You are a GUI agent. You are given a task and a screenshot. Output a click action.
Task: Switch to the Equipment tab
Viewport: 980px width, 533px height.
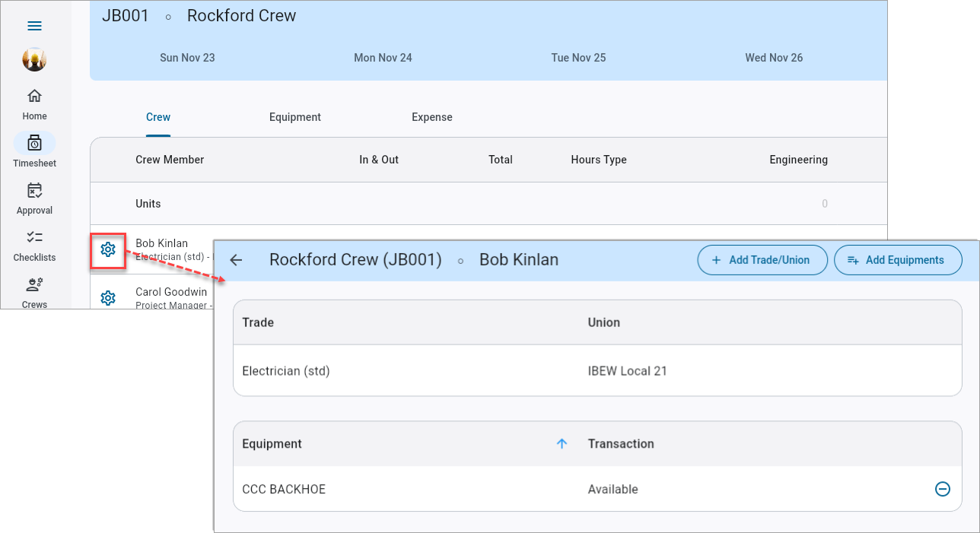pos(294,117)
